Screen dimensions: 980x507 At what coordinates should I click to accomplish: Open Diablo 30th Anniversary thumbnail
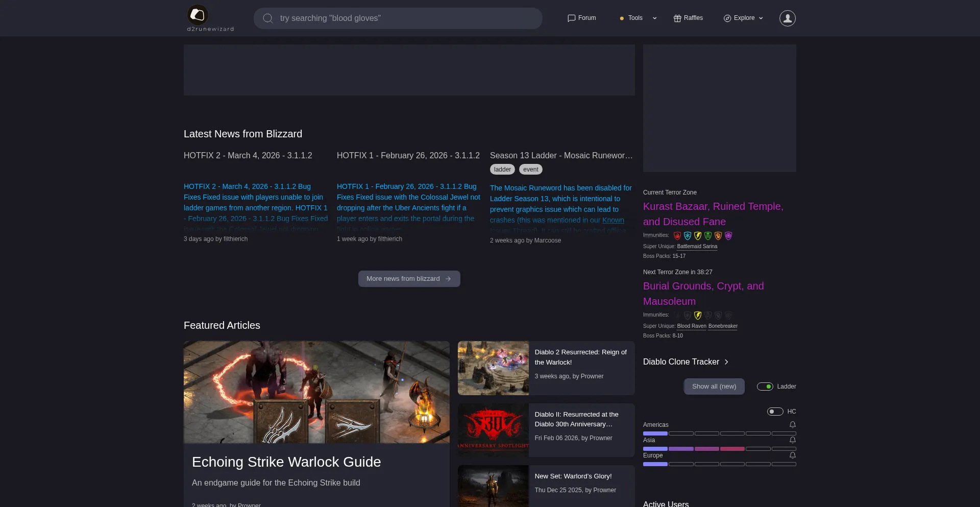pyautogui.click(x=493, y=430)
